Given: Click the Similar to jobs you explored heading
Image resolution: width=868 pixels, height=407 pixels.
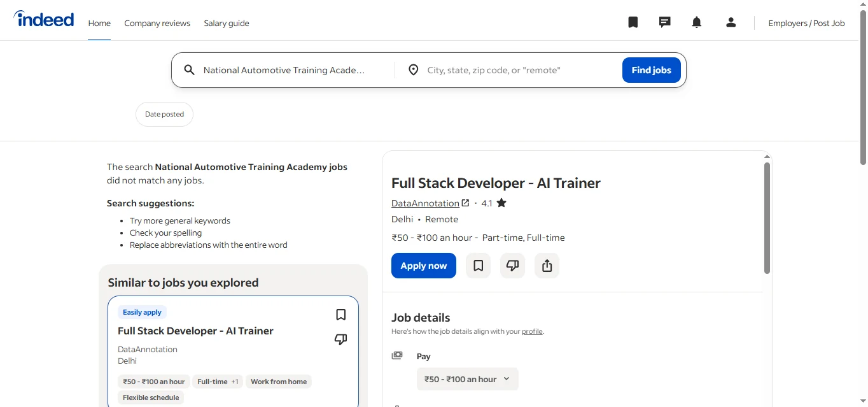Looking at the screenshot, I should [183, 282].
